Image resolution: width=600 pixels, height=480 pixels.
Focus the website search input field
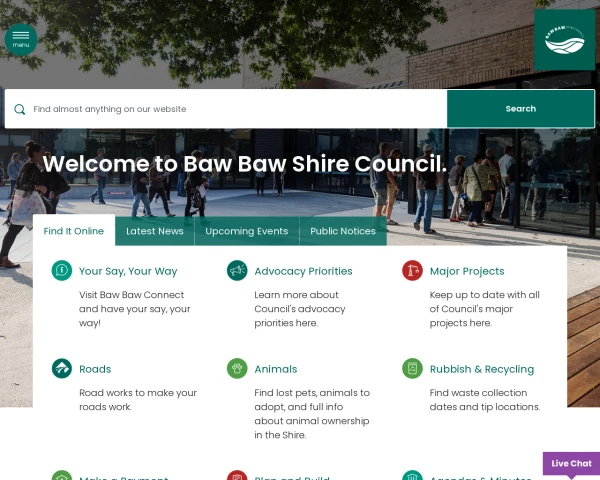[x=226, y=109]
